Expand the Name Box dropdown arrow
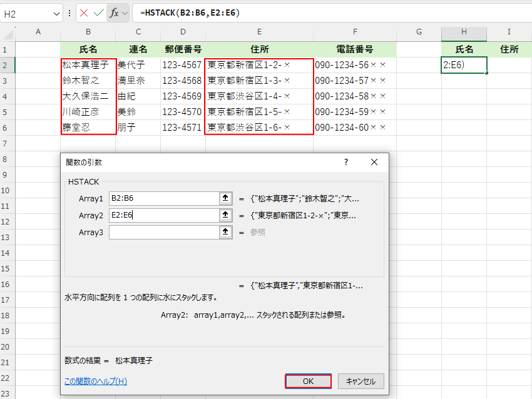 pos(57,13)
